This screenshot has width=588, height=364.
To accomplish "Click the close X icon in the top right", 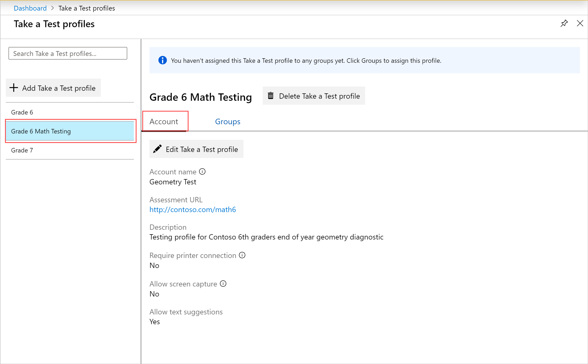I will tap(580, 23).
